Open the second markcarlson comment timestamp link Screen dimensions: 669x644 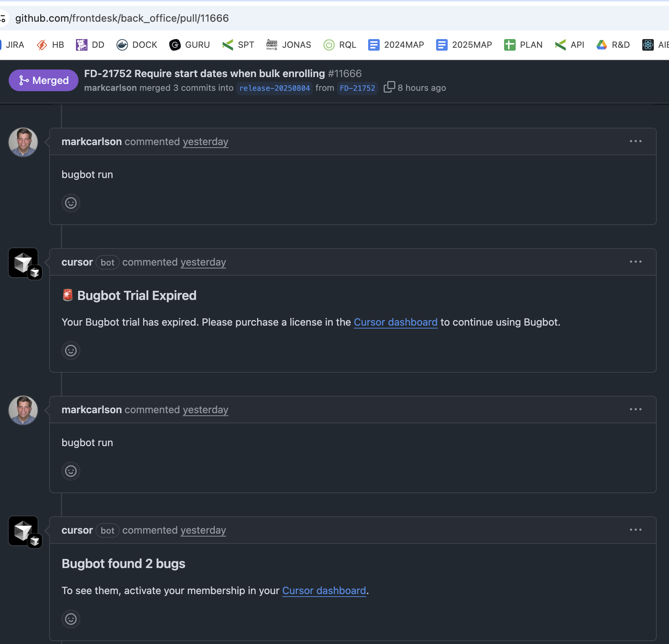pyautogui.click(x=205, y=410)
